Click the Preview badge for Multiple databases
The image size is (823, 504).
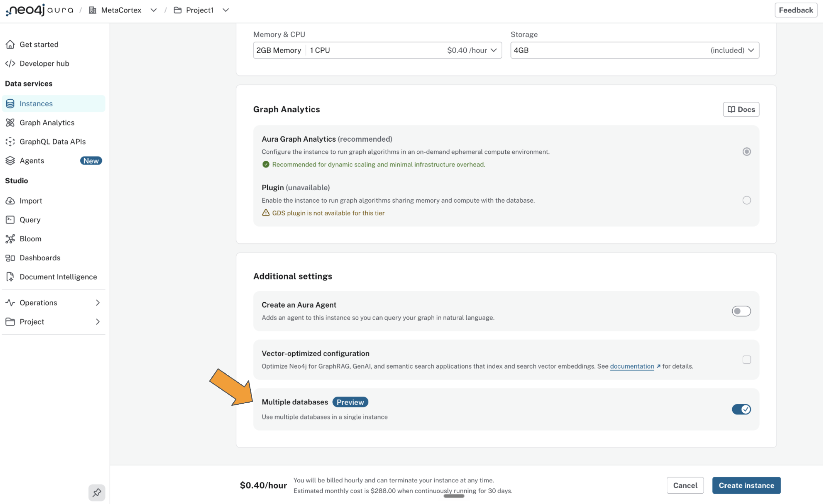point(350,402)
